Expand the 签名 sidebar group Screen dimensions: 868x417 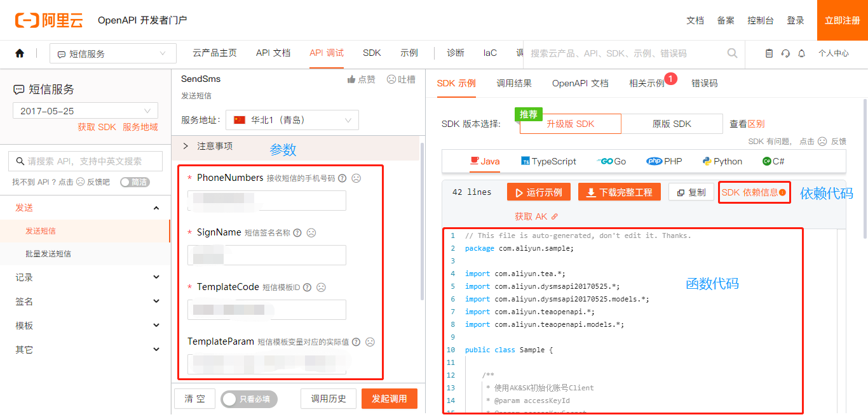coord(85,301)
